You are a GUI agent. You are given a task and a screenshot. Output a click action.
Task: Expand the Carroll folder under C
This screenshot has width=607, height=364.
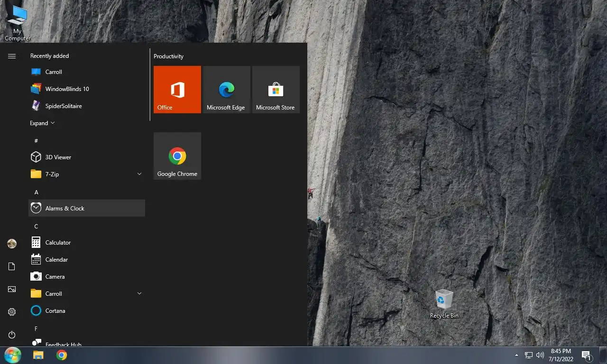pos(87,294)
